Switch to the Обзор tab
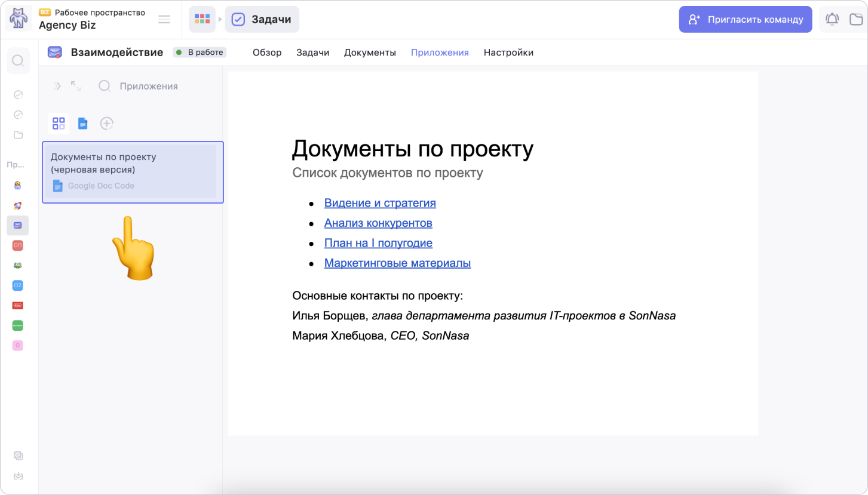Viewport: 868px width, 495px height. click(x=267, y=53)
